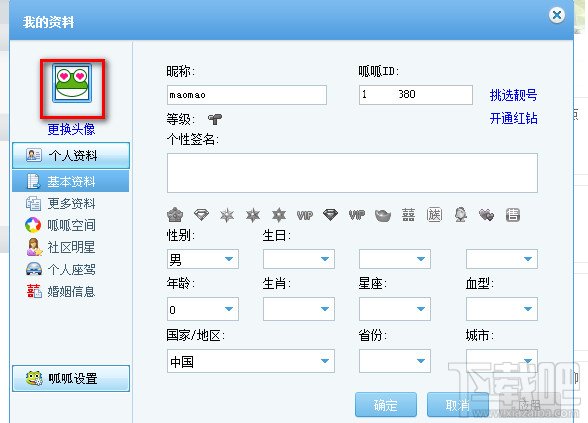Expand the 生肖 dropdown

coord(299,309)
